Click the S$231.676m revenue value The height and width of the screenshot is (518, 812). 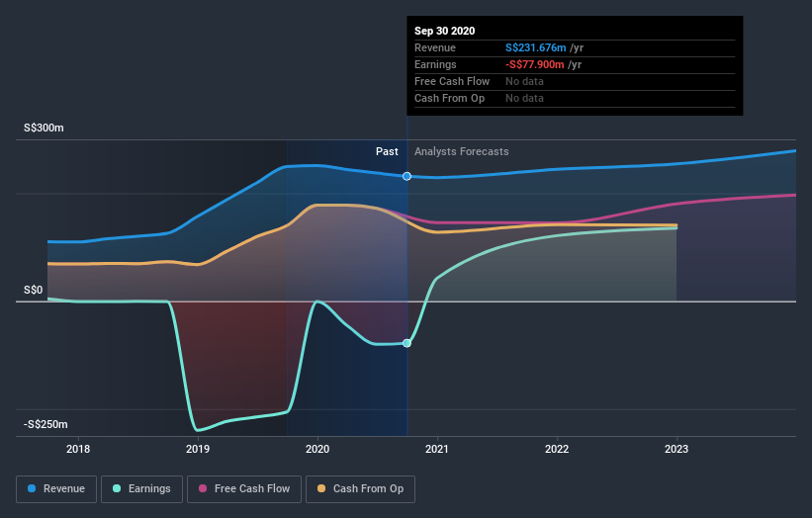click(x=535, y=47)
